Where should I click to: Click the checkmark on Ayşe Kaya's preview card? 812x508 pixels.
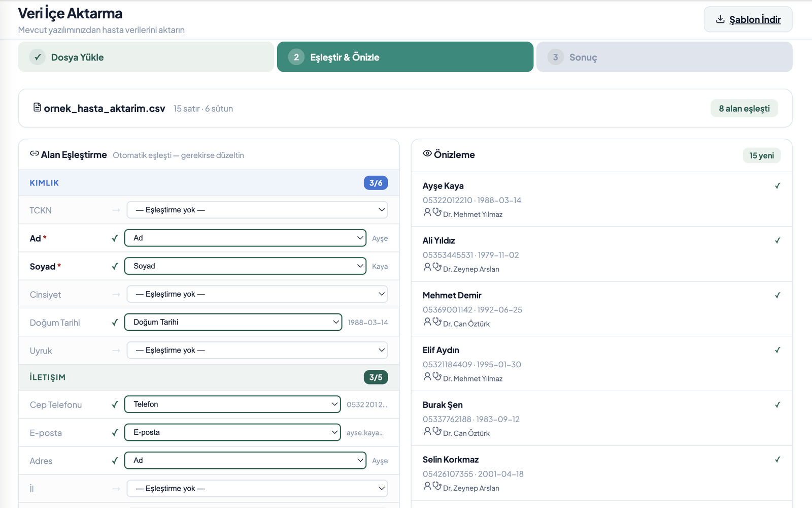777,186
